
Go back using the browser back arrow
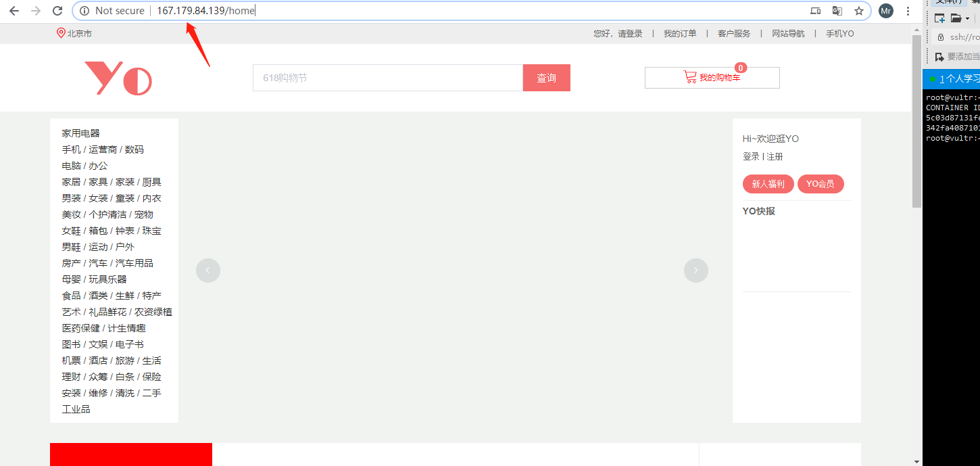[x=14, y=11]
